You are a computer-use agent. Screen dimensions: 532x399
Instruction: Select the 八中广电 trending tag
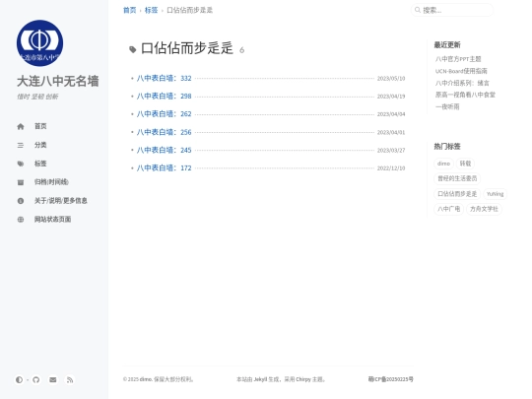coord(448,209)
